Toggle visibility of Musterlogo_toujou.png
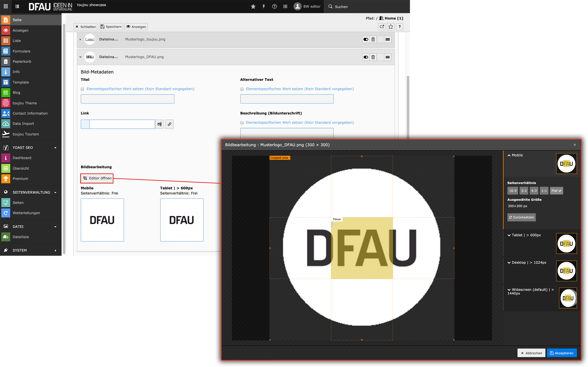The image size is (588, 367). (365, 39)
